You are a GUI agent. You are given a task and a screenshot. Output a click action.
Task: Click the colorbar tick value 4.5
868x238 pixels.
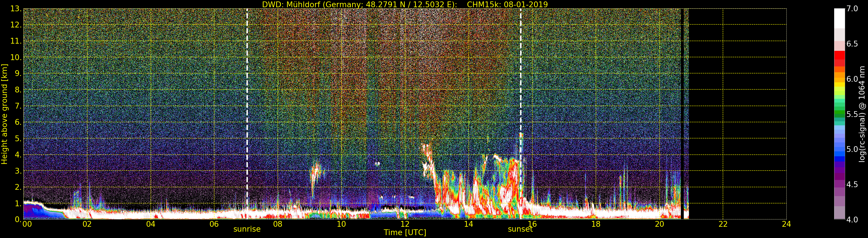click(x=852, y=185)
